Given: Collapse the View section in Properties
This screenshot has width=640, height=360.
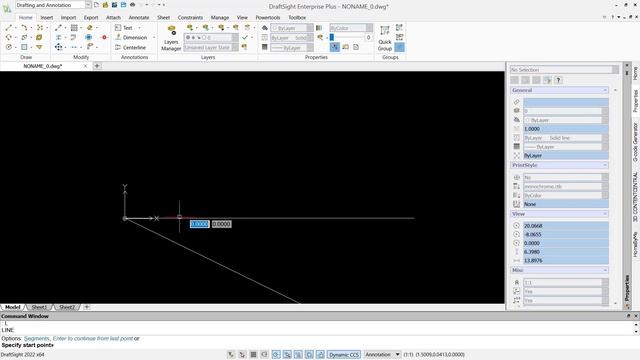Looking at the screenshot, I should pos(605,214).
